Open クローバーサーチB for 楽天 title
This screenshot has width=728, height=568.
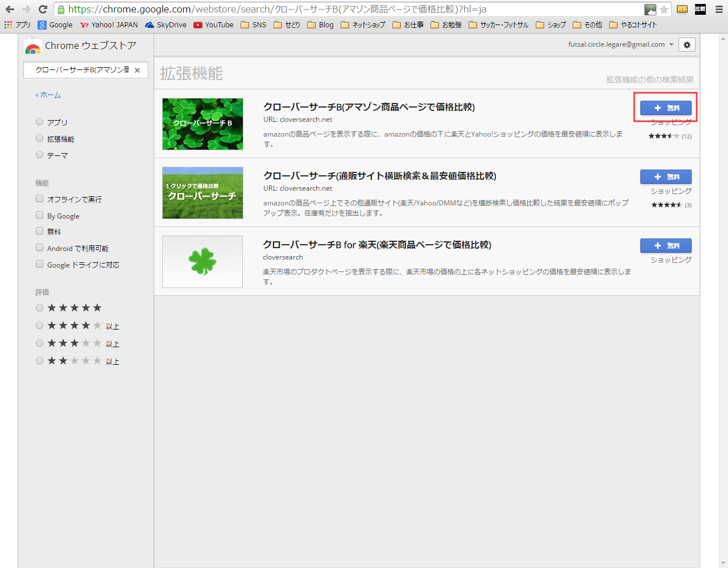[x=377, y=245]
